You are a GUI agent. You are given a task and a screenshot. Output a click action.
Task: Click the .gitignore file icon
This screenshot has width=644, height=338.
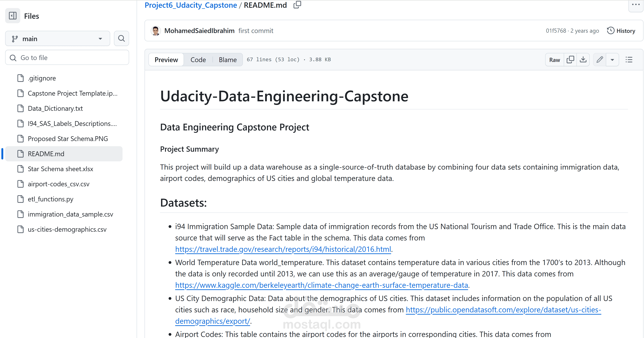tap(20, 78)
